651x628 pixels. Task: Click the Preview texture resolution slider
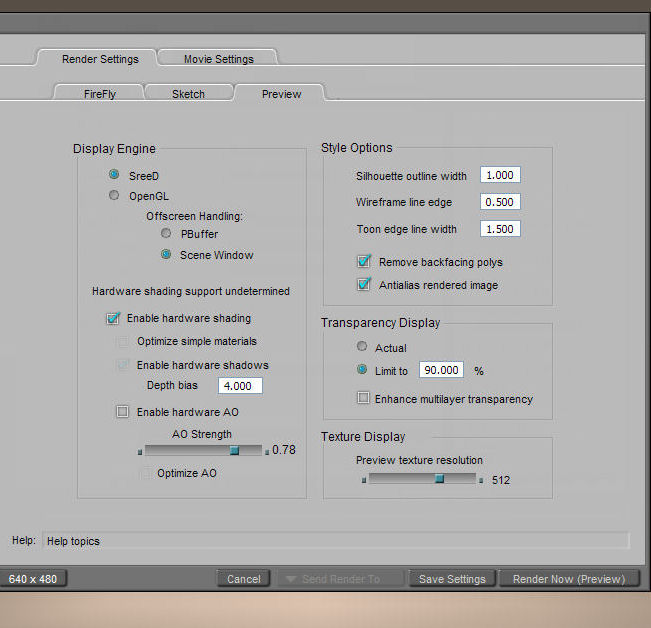click(x=439, y=479)
